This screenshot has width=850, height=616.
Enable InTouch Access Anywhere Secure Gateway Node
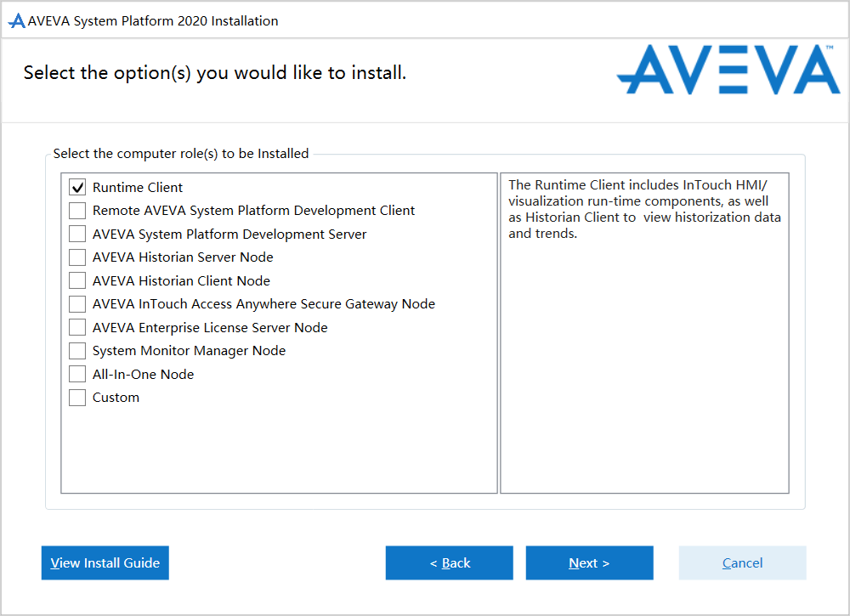[77, 304]
